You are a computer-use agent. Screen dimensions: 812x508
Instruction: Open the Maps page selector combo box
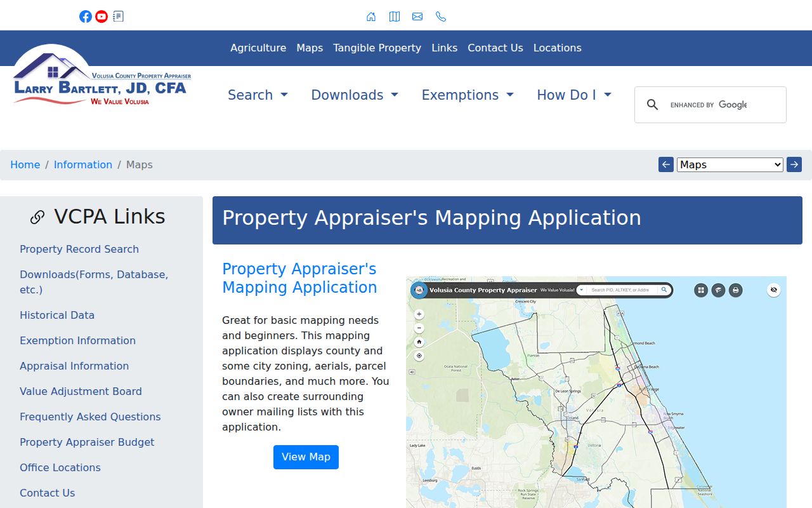tap(730, 164)
